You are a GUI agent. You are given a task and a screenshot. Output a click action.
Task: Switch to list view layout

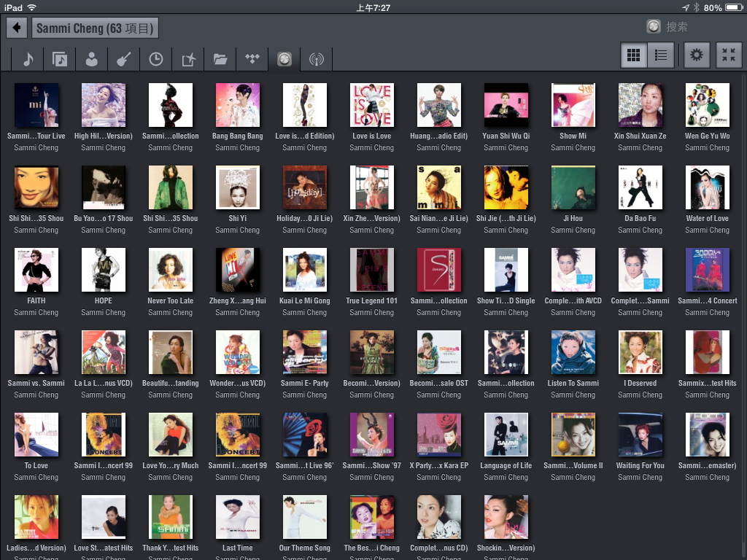(661, 55)
